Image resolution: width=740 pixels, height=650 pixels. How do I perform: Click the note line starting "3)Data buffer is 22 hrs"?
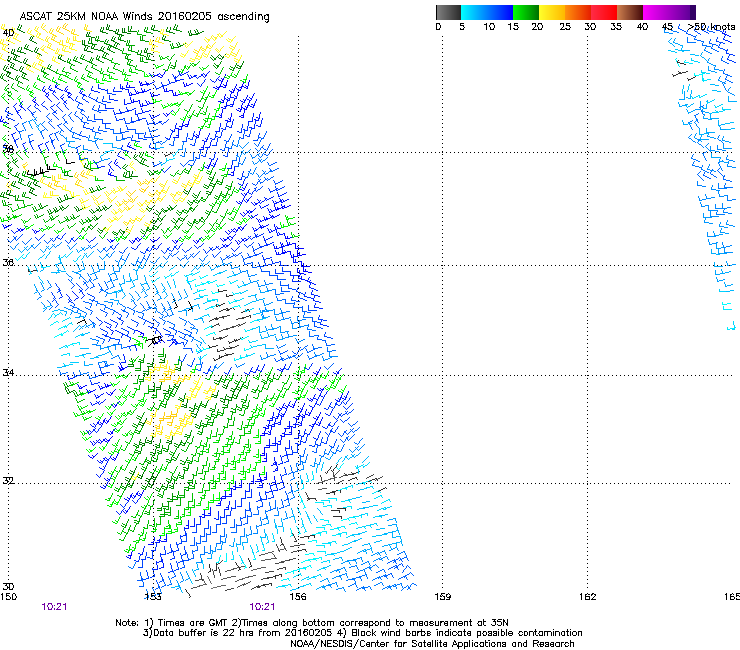362,633
